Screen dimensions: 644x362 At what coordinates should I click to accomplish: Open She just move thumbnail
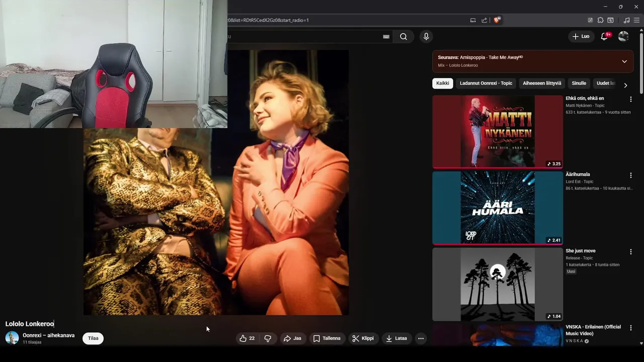(498, 284)
